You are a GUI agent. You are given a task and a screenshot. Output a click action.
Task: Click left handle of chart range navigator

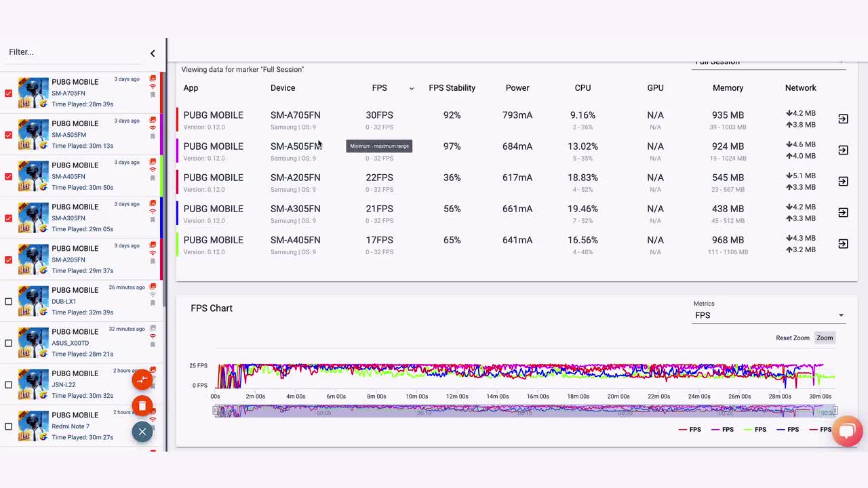tap(216, 411)
